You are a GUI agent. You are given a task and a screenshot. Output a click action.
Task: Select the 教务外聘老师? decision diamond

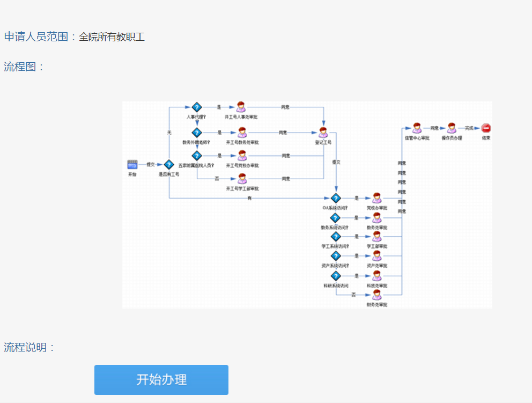pyautogui.click(x=196, y=132)
